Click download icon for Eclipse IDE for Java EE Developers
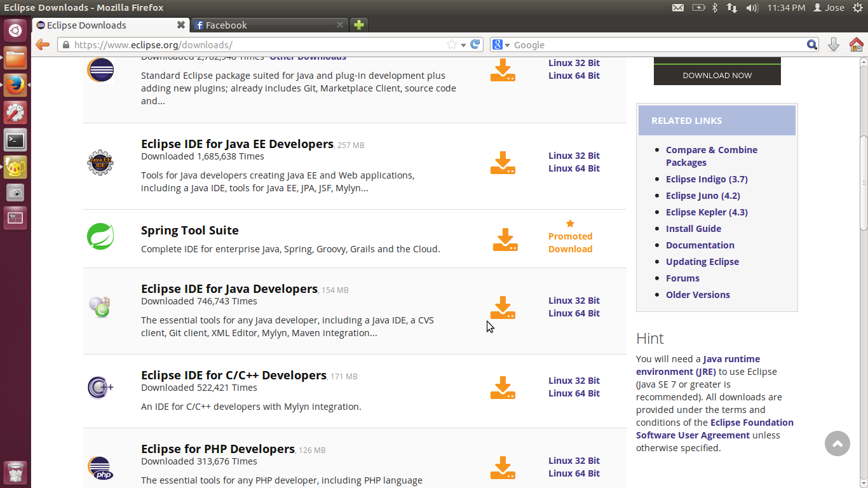This screenshot has height=488, width=868. [x=503, y=163]
